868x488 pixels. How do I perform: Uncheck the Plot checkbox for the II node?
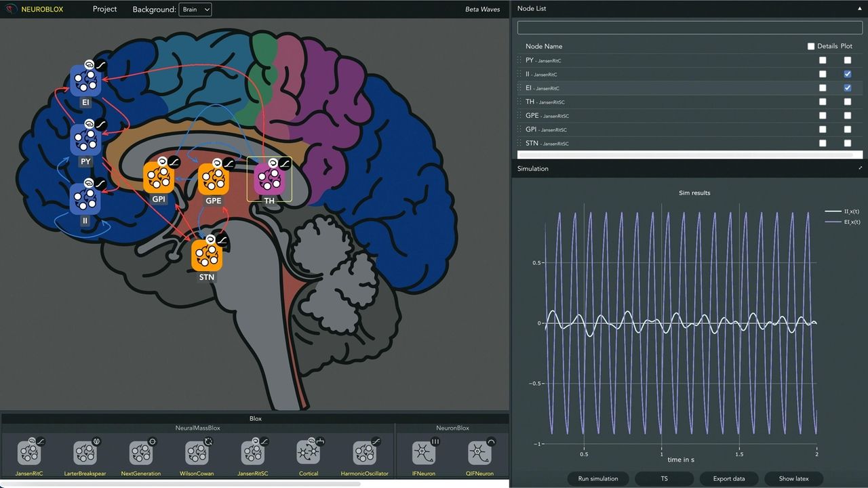847,74
